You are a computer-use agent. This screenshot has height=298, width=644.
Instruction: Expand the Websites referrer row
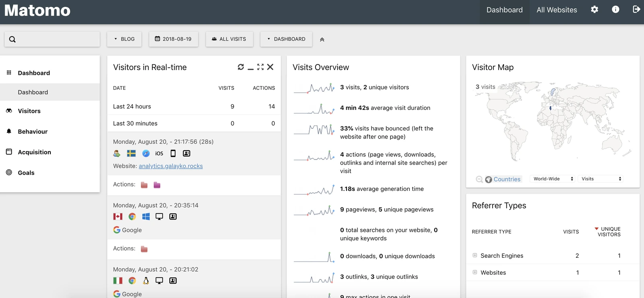point(475,272)
